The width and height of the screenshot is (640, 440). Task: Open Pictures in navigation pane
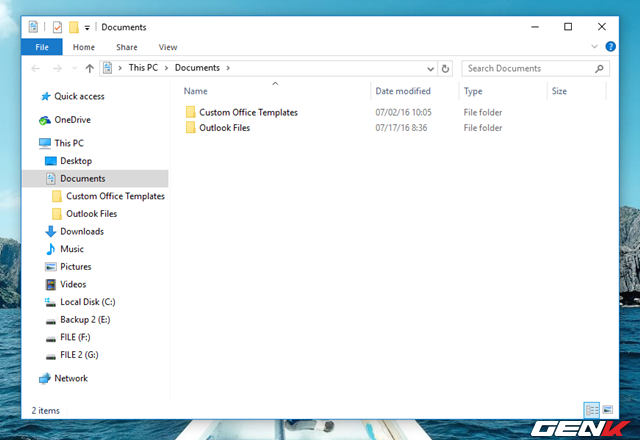76,267
